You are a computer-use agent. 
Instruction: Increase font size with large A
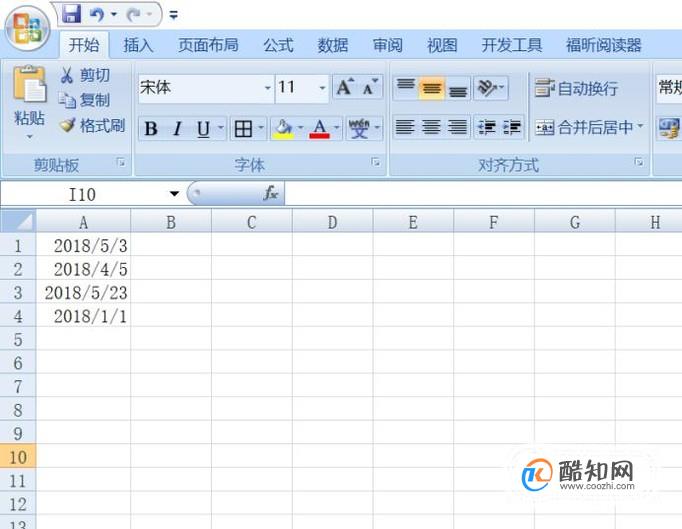tap(345, 87)
